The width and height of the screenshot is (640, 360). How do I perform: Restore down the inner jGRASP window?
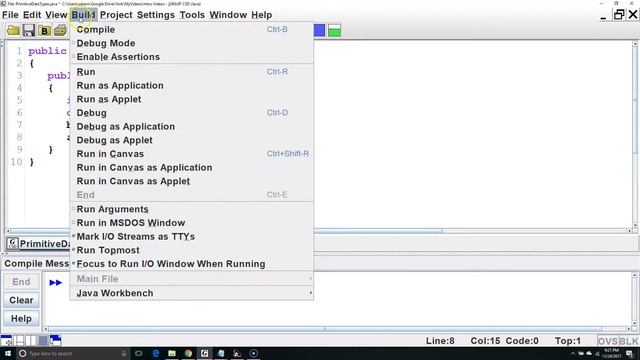619,15
